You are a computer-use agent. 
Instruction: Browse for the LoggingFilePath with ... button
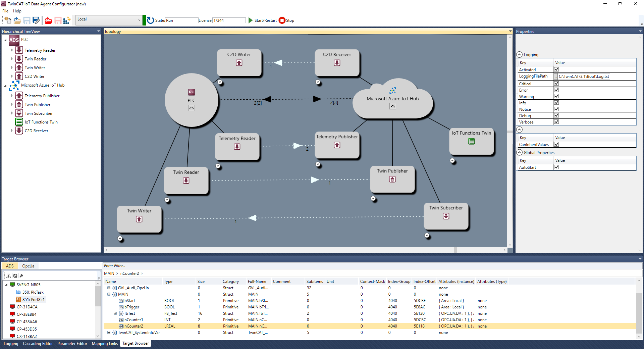556,77
